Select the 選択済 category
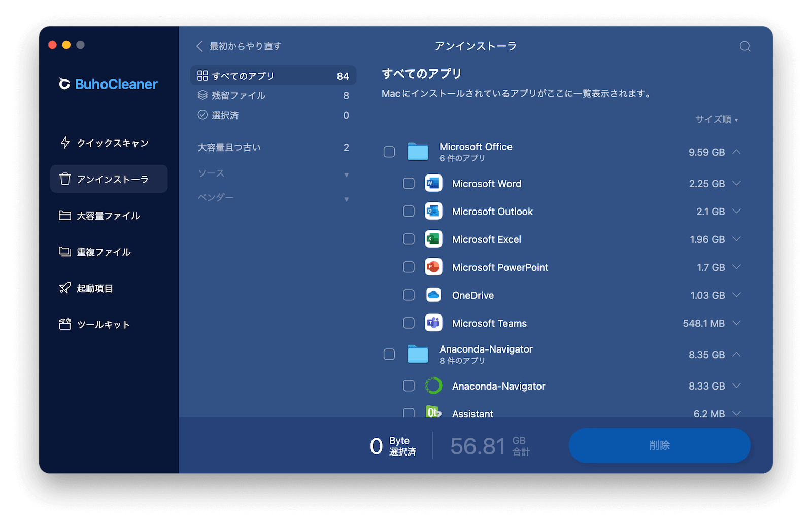The width and height of the screenshot is (812, 525). pos(273,115)
